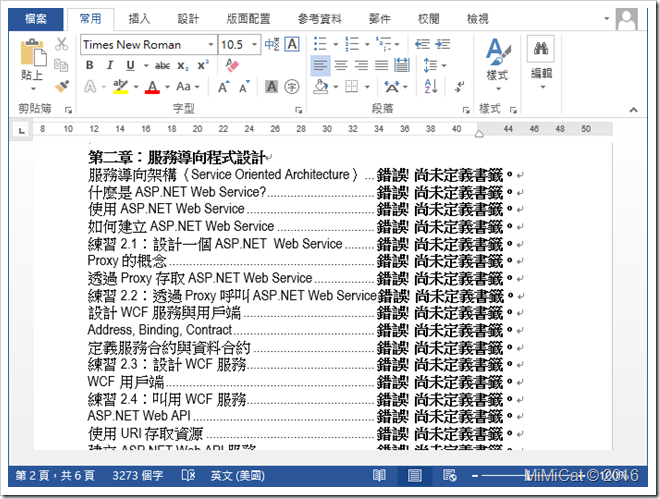Click the right indent marker on ruler
This screenshot has height=499, width=660.
[x=479, y=134]
